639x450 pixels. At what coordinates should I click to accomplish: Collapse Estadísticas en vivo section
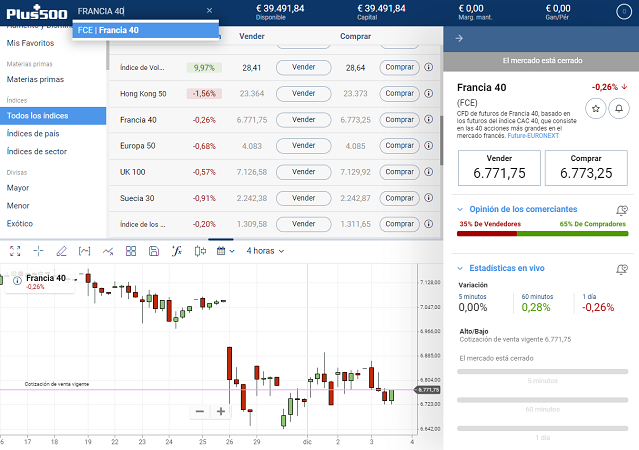(x=460, y=268)
